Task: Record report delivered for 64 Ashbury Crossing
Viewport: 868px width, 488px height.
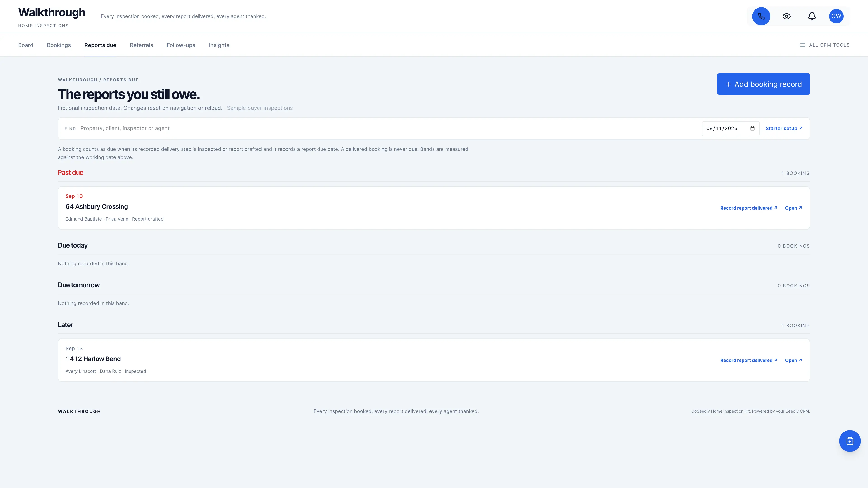Action: (x=749, y=208)
